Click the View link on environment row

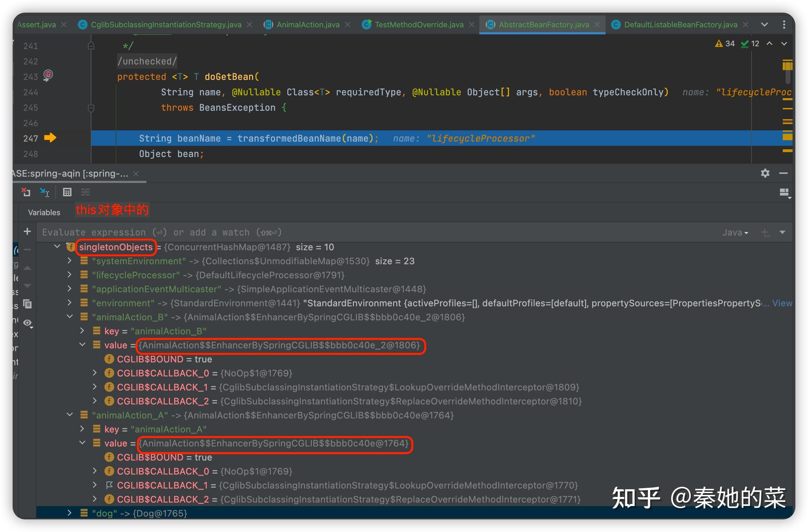[x=782, y=303]
